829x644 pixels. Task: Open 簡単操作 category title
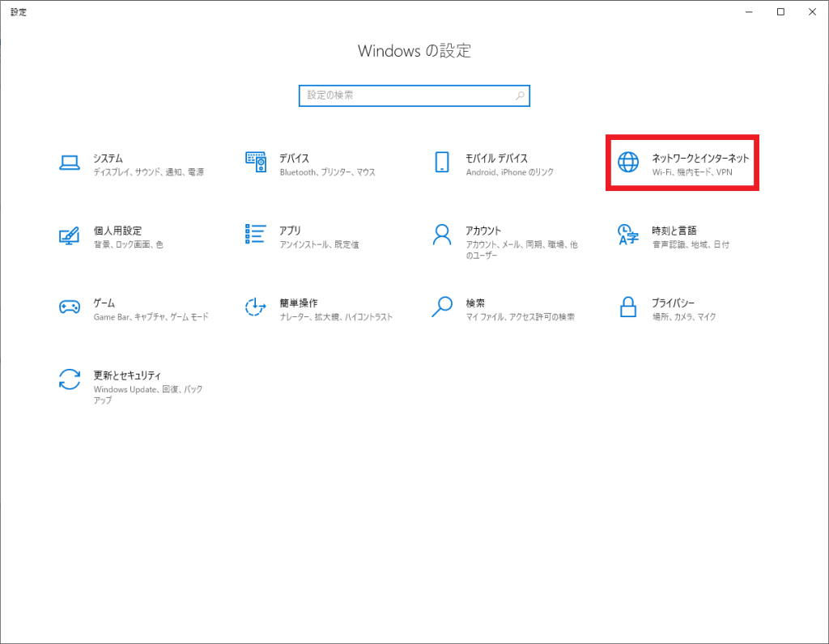[299, 303]
